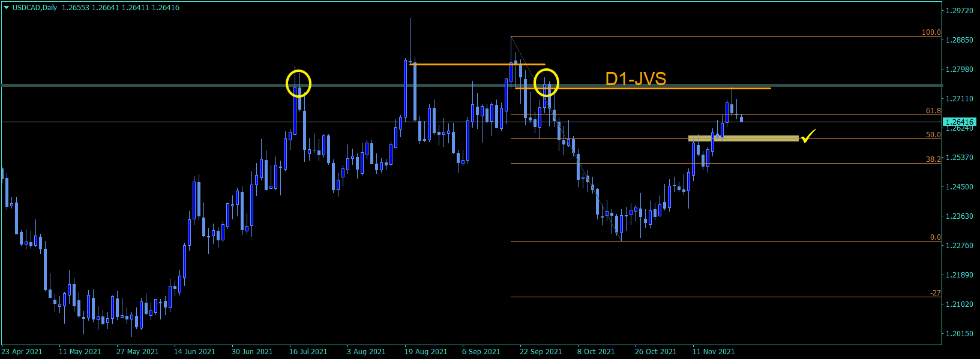The height and width of the screenshot is (359, 980).
Task: Select the Fibonacci 100.0 level label
Action: click(931, 32)
